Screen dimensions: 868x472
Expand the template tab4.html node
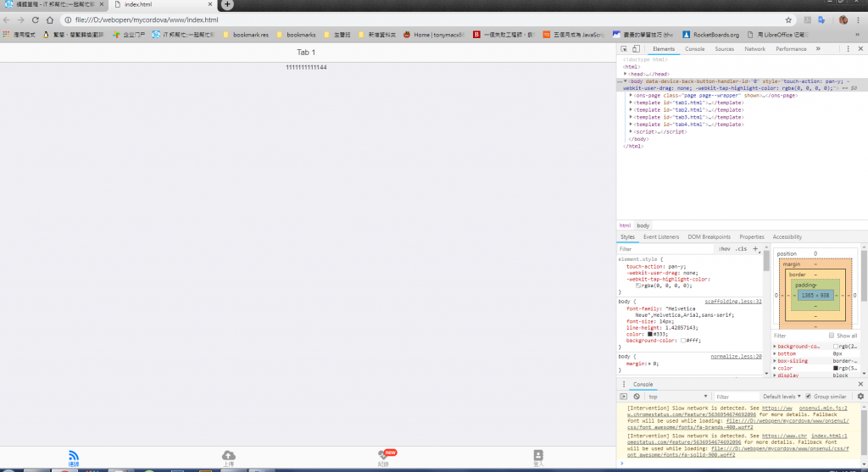point(631,124)
